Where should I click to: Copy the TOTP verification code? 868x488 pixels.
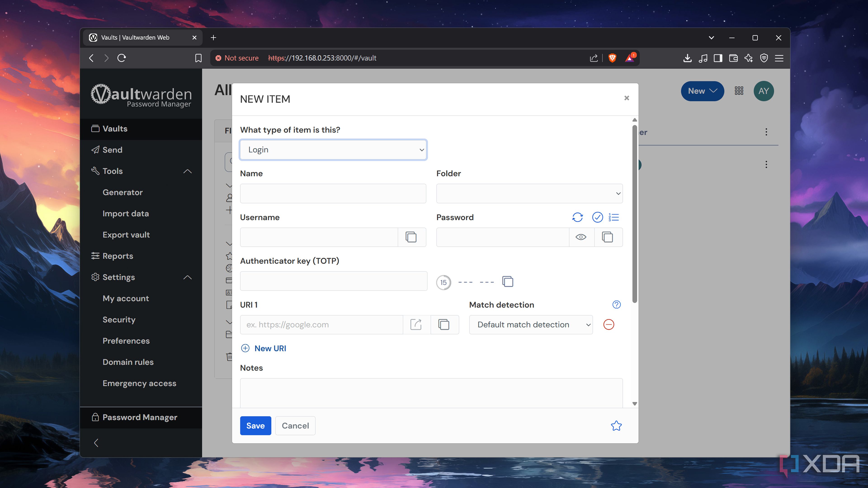(507, 281)
